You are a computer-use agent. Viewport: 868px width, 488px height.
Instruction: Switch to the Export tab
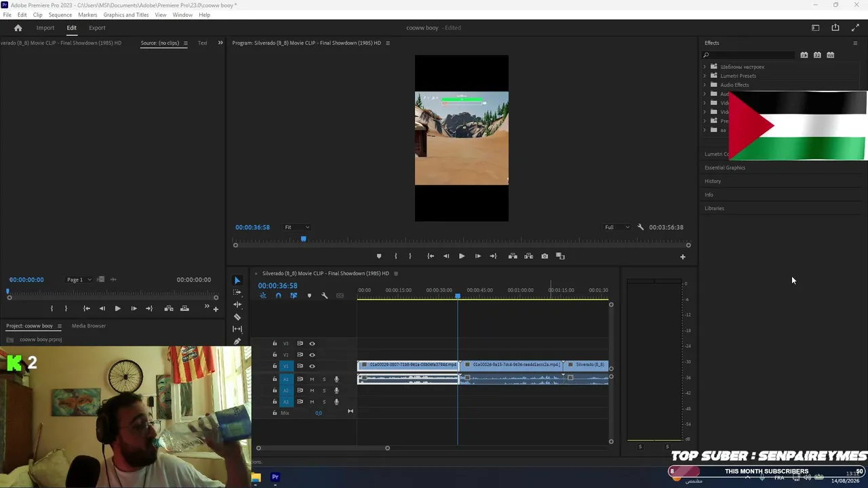[97, 28]
